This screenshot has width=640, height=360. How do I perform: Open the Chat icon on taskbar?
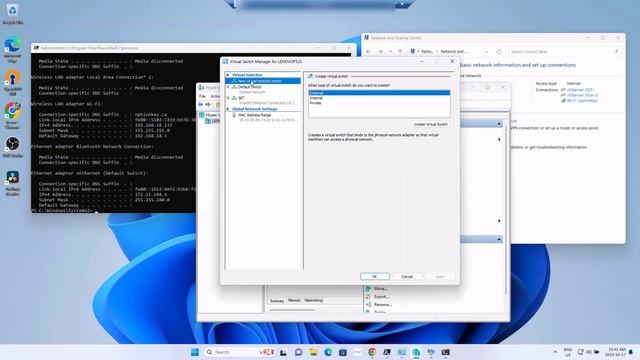298,352
